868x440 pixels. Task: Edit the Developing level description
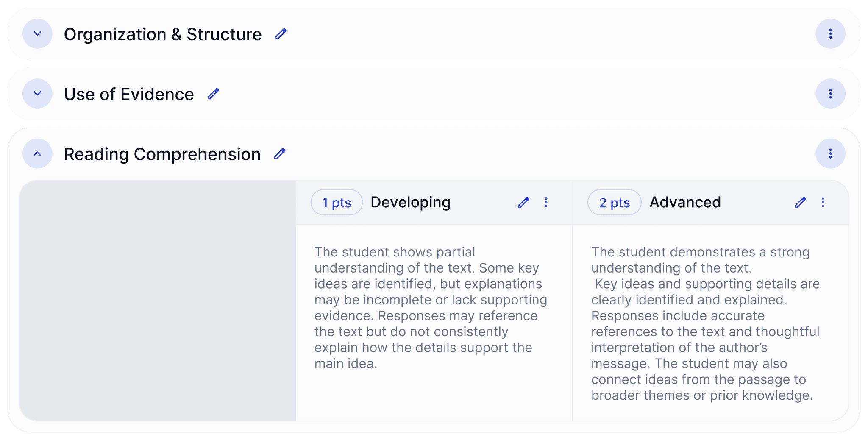coord(523,203)
